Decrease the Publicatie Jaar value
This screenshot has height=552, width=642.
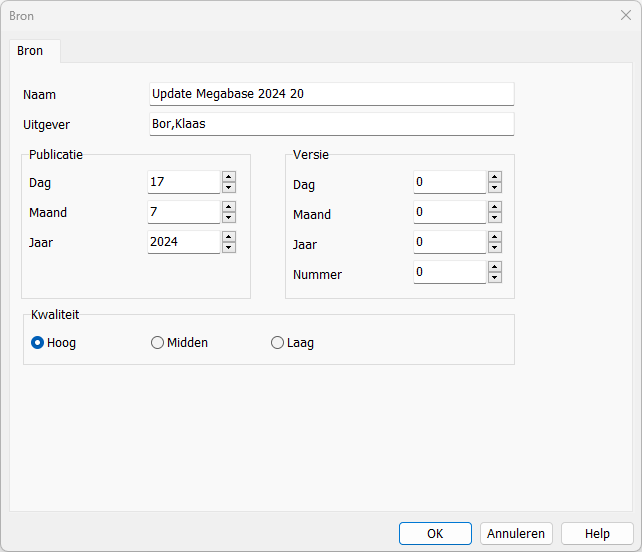point(229,247)
